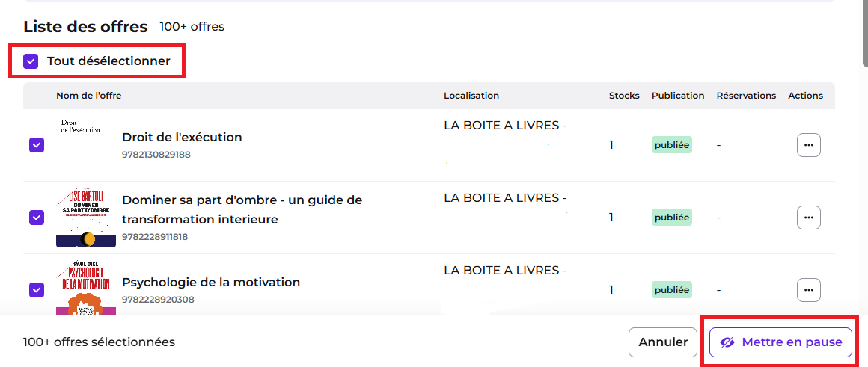
Task: Pause selected offers with Mettre en pause
Action: pos(780,342)
